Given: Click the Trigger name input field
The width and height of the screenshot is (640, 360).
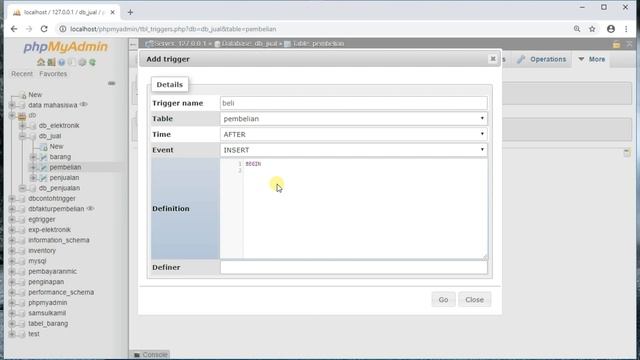Looking at the screenshot, I should pos(353,103).
